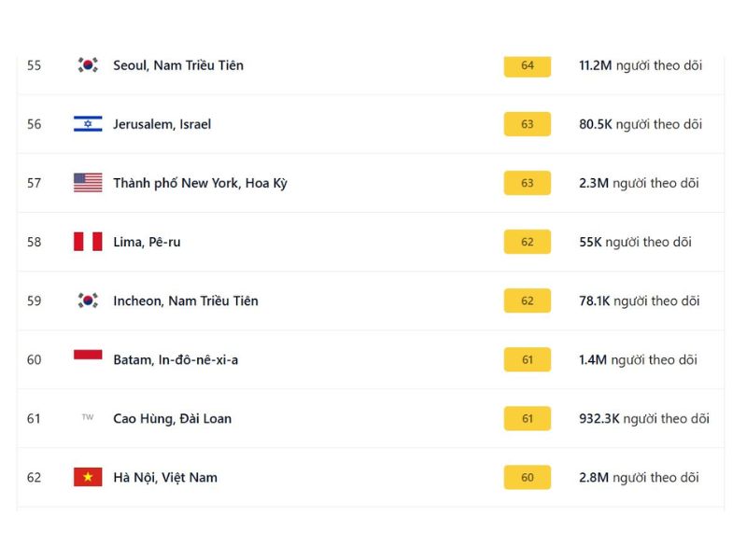Open the Seoul, Nam Triều Tiên link

(x=178, y=65)
